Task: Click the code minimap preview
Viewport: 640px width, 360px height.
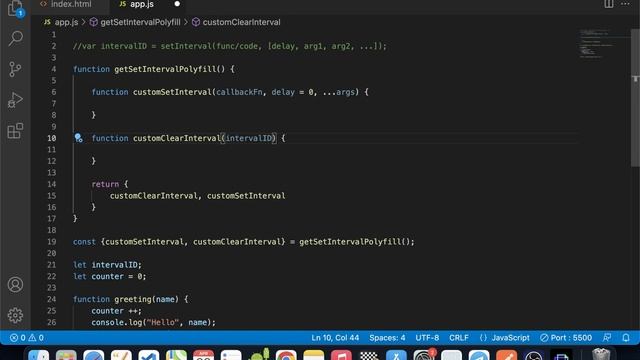Action: point(598,44)
